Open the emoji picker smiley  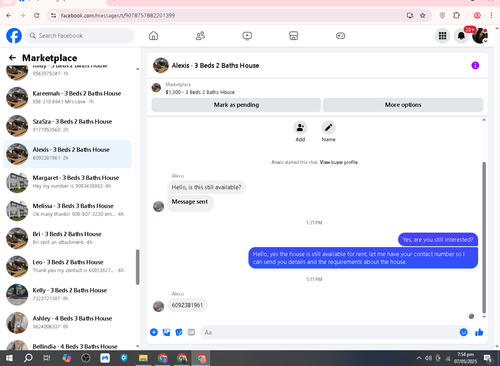(464, 332)
